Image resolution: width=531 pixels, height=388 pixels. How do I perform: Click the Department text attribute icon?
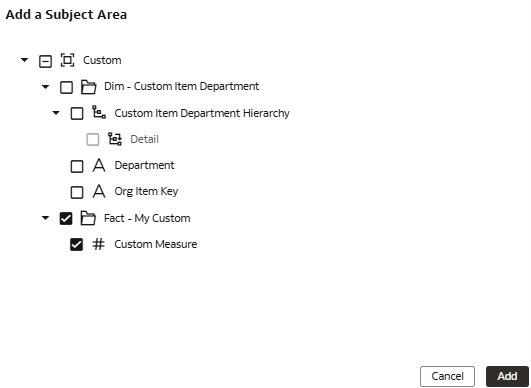[x=99, y=165]
